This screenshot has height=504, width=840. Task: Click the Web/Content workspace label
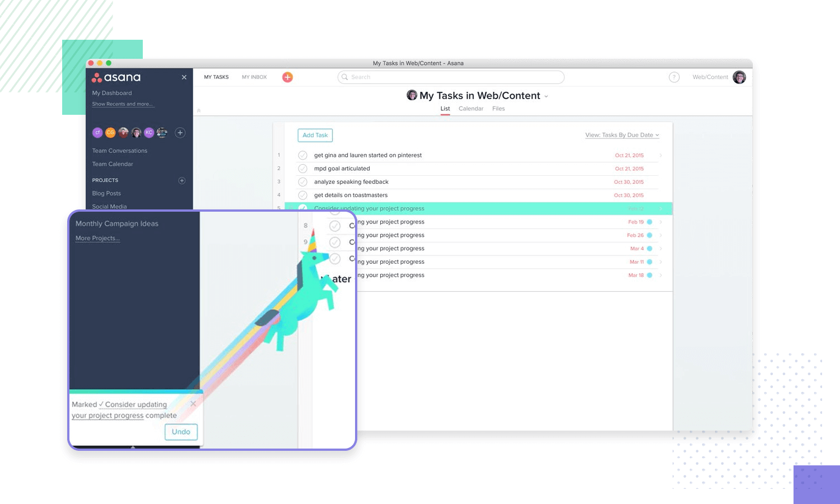[710, 77]
